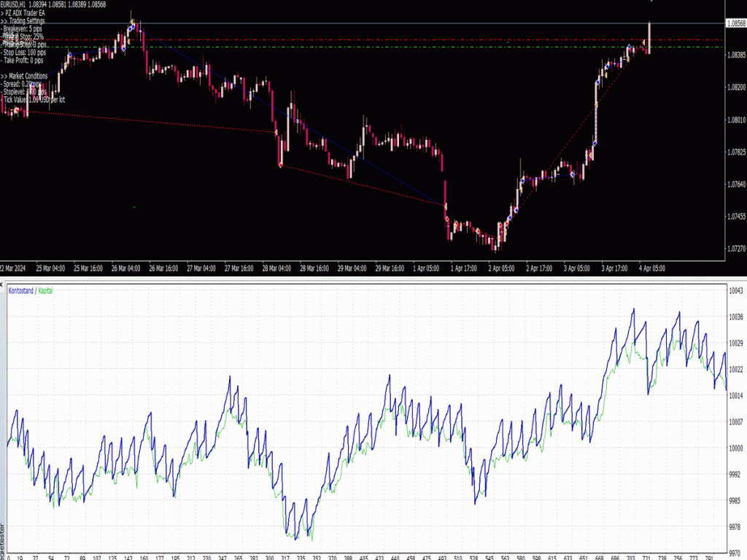
Task: Click the Stop Loss: 100 pips setting line
Action: pos(25,52)
